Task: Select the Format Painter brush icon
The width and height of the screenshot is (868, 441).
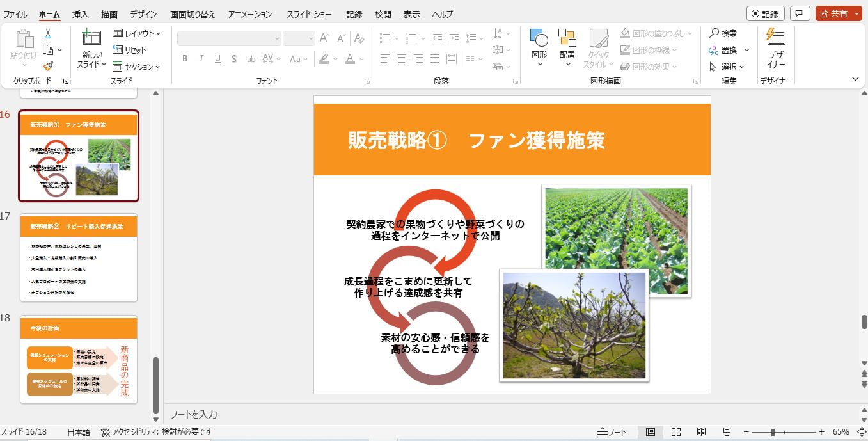Action: 48,66
